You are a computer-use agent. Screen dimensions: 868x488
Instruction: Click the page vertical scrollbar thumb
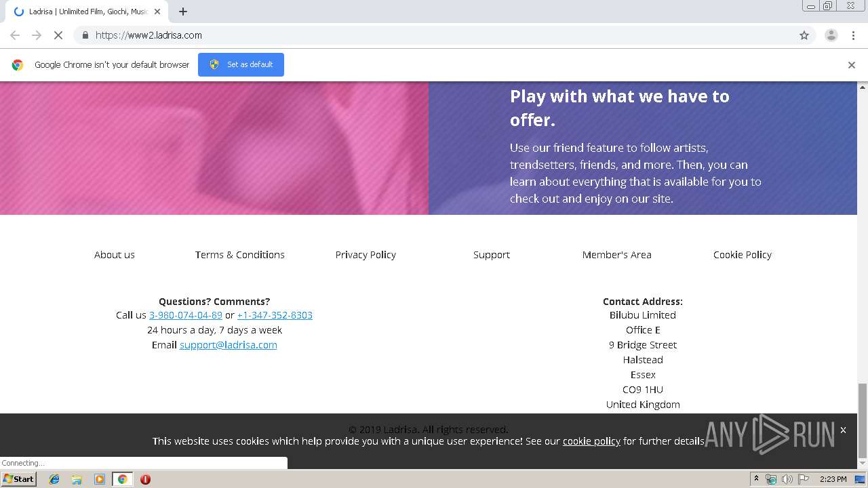click(863, 421)
